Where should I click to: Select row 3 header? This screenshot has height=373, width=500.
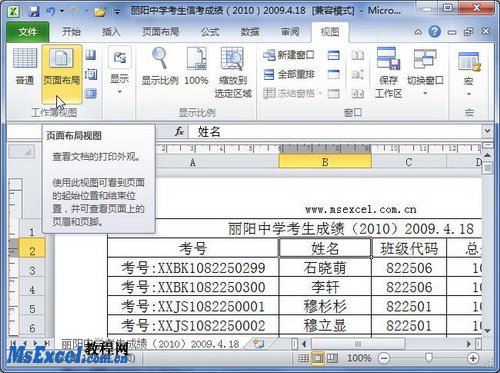click(32, 270)
